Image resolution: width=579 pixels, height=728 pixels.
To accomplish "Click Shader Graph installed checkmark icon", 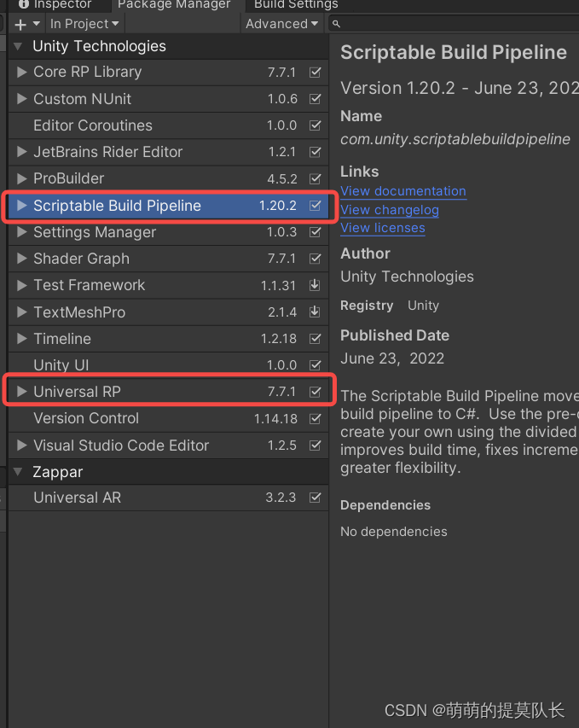I will (315, 258).
